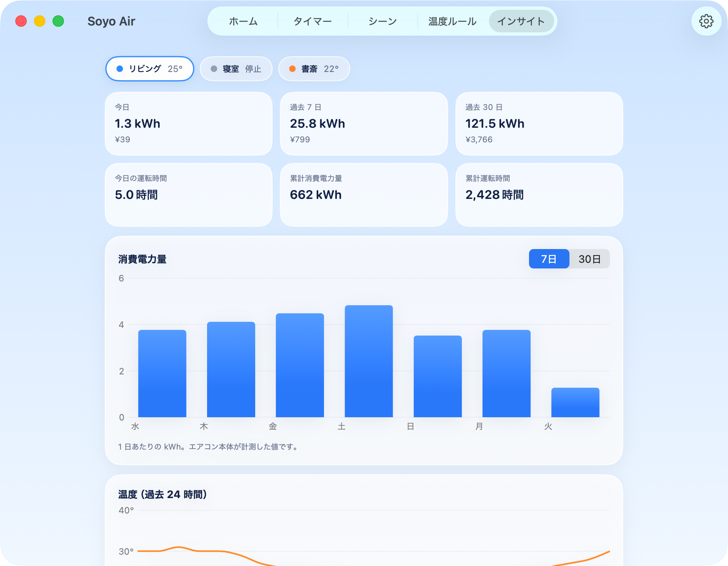
Task: Click the 温度 (過去 24 時間) heading
Action: (x=163, y=494)
